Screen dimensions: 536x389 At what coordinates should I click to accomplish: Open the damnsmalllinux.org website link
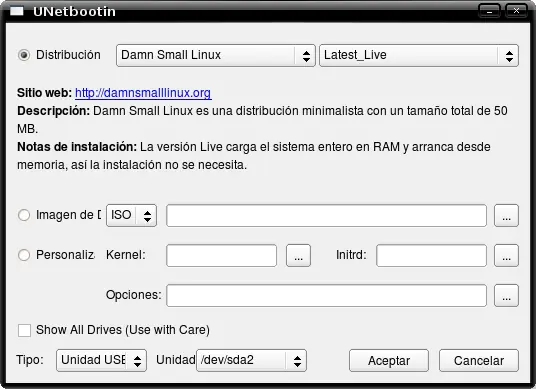tap(143, 93)
